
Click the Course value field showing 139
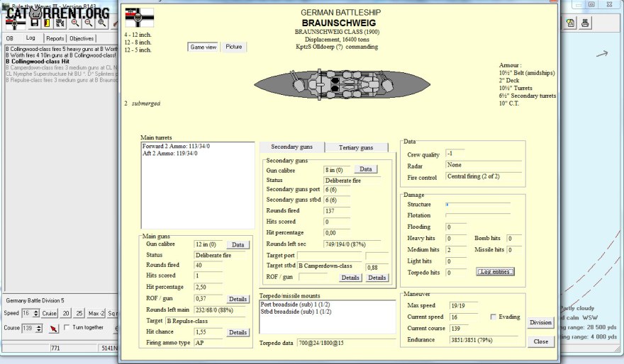(28, 328)
